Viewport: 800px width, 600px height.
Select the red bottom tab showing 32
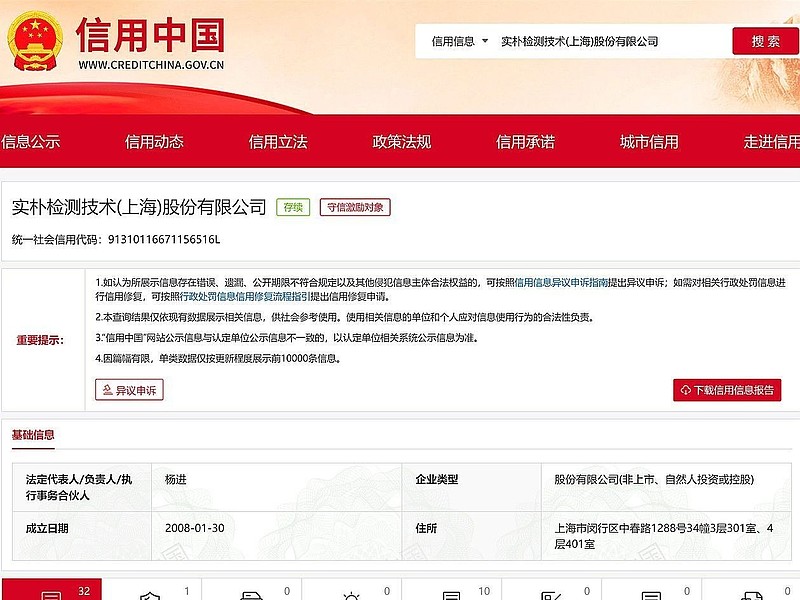pyautogui.click(x=52, y=589)
